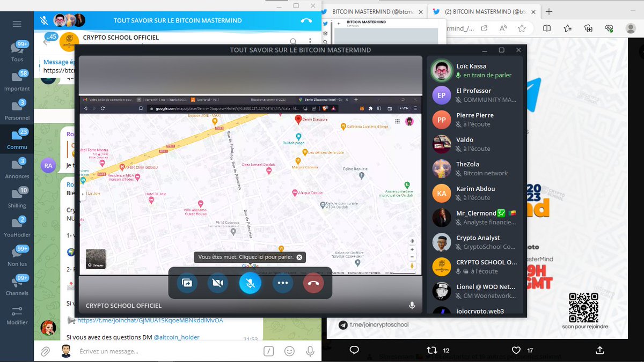Screen dimensions: 644x362
Task: Switch to the Personnel folder
Action: [x=17, y=109]
